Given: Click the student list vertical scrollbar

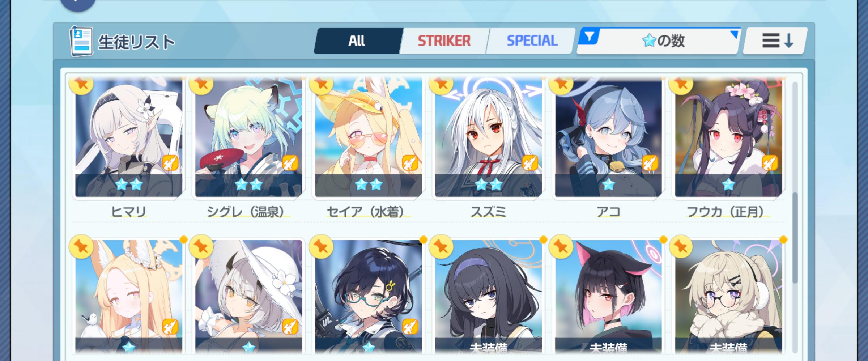Looking at the screenshot, I should pyautogui.click(x=795, y=217).
